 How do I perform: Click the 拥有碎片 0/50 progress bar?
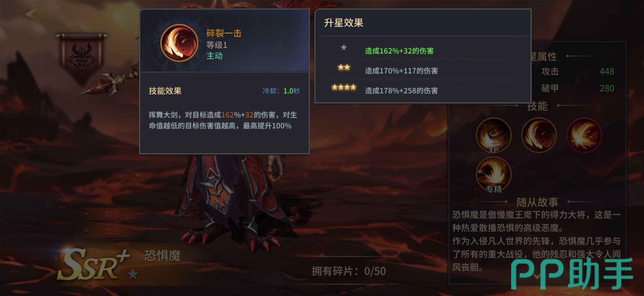(x=348, y=271)
